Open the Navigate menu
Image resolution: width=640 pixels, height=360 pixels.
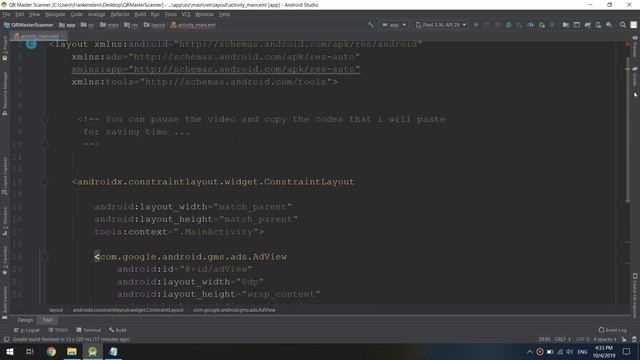coord(55,14)
